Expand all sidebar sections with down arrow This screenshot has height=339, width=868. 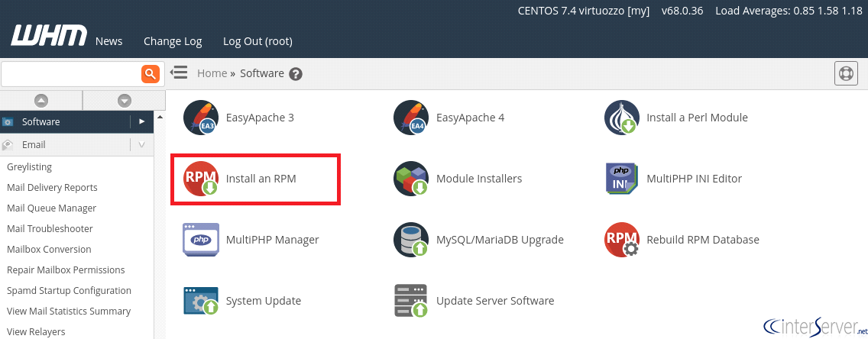coord(125,101)
